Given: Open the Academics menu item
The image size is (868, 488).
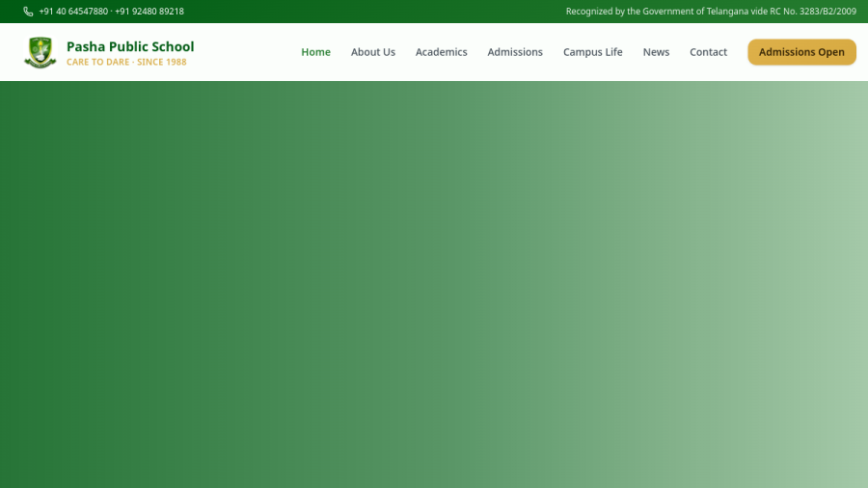Looking at the screenshot, I should (x=441, y=52).
